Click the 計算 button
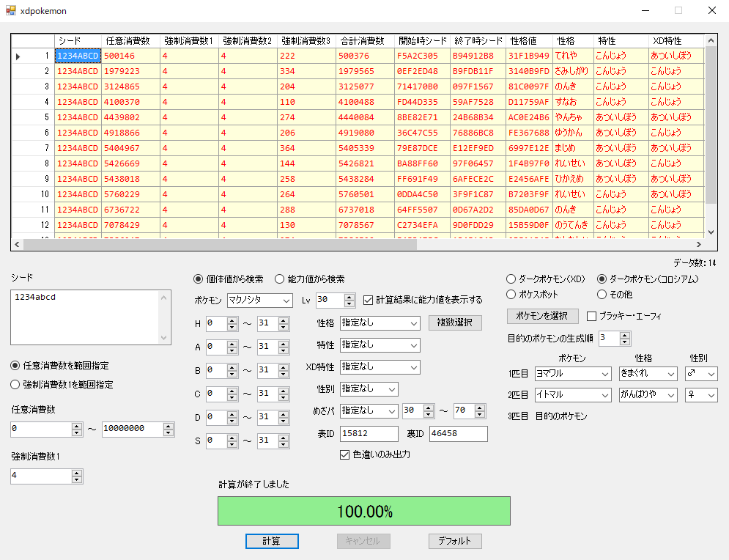This screenshot has width=729, height=560. click(x=272, y=541)
